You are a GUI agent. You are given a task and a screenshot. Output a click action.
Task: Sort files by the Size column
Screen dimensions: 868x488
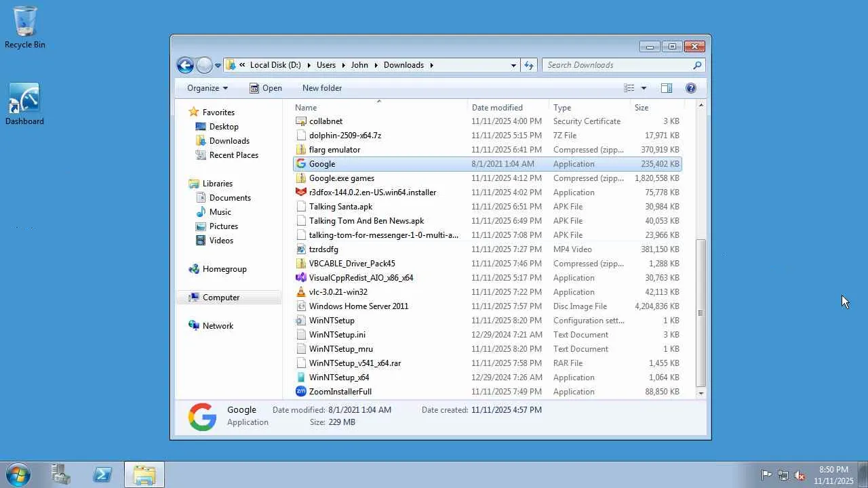point(658,108)
